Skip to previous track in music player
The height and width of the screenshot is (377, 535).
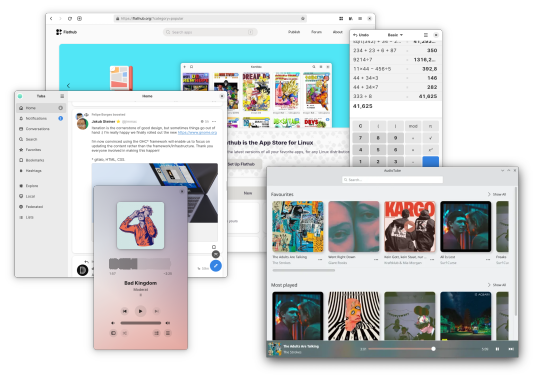[125, 311]
